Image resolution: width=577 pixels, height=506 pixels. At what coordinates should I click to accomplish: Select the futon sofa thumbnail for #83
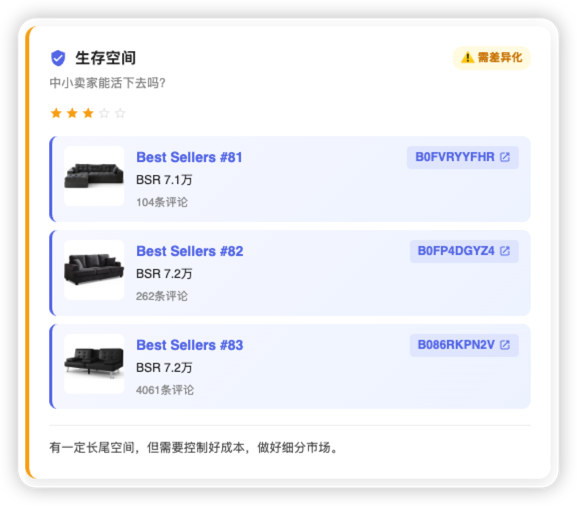94,364
